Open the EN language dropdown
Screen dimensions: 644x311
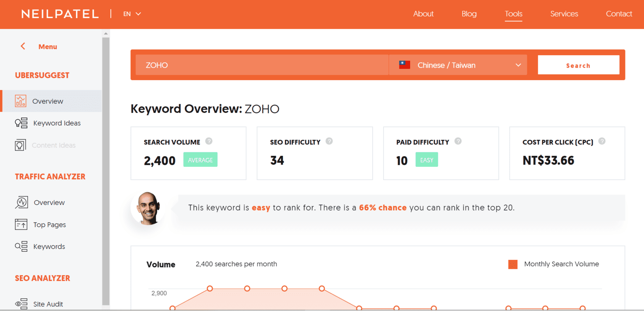point(132,14)
